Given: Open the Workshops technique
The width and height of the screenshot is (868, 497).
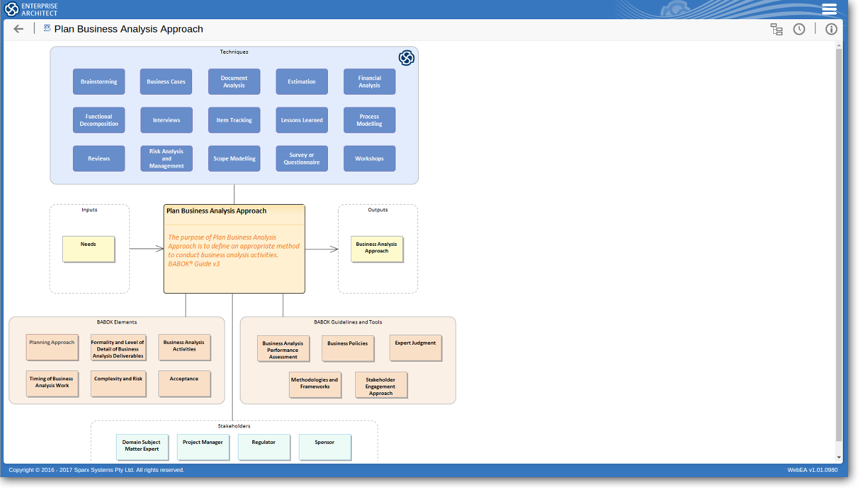Looking at the screenshot, I should pyautogui.click(x=369, y=158).
